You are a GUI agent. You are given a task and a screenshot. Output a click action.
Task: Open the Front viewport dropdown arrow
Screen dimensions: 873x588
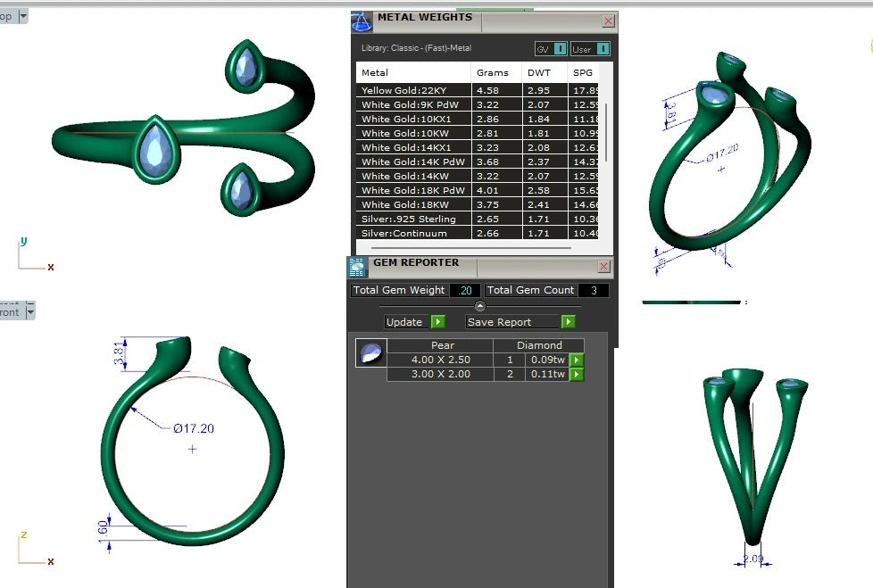point(30,312)
